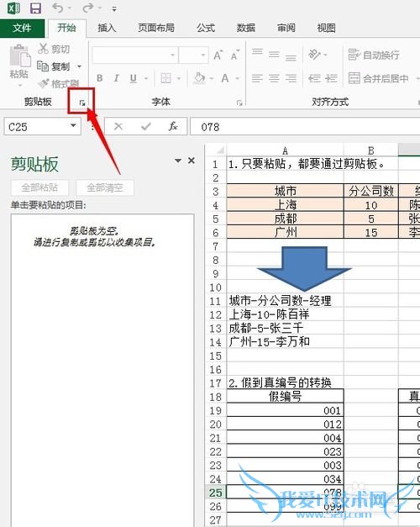Open the font size combo box
Viewport: 420px width, 527px height.
click(193, 55)
